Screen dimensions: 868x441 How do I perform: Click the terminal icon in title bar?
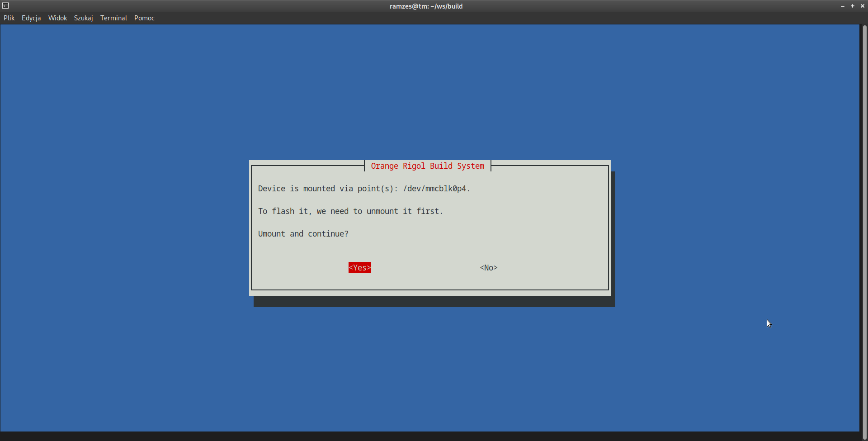click(x=5, y=6)
